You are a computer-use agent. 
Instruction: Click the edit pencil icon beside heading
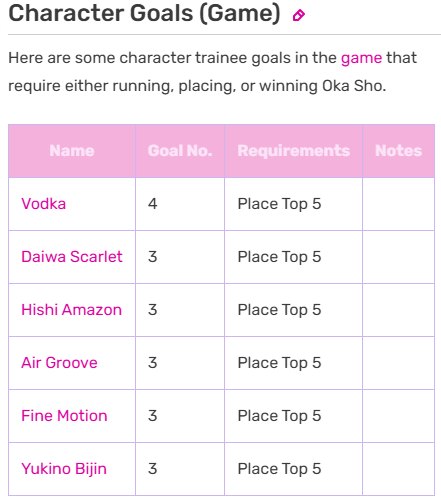tap(298, 15)
